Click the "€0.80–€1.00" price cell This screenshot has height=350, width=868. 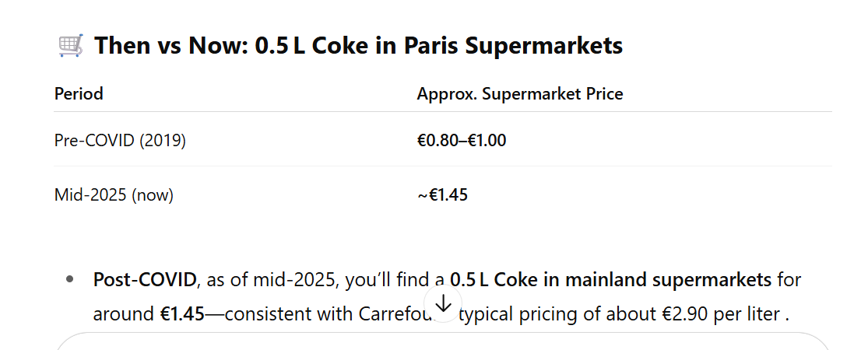pos(462,141)
